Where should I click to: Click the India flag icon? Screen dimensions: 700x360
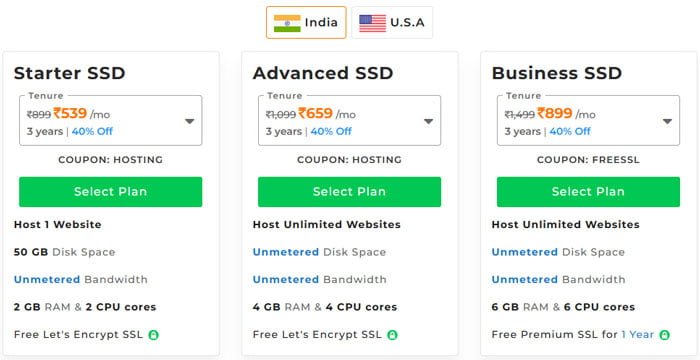(x=287, y=23)
